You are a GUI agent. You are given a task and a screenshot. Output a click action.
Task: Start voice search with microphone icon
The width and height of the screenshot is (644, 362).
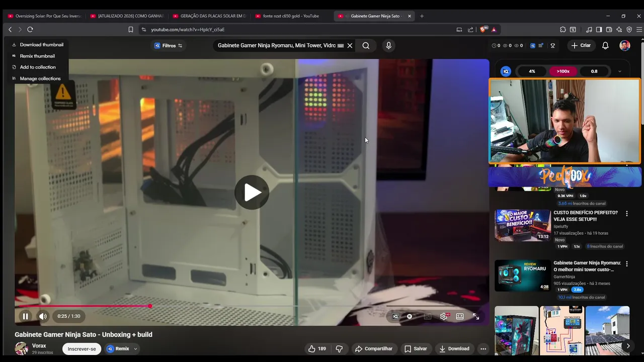[x=388, y=45]
